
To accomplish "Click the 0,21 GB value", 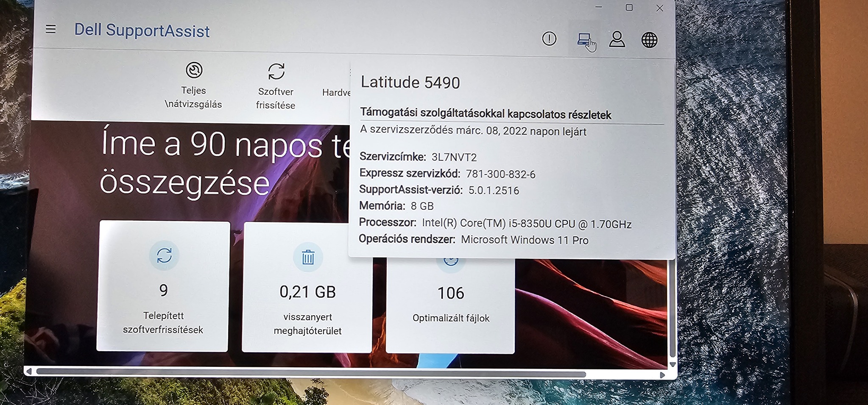I will pos(307,292).
